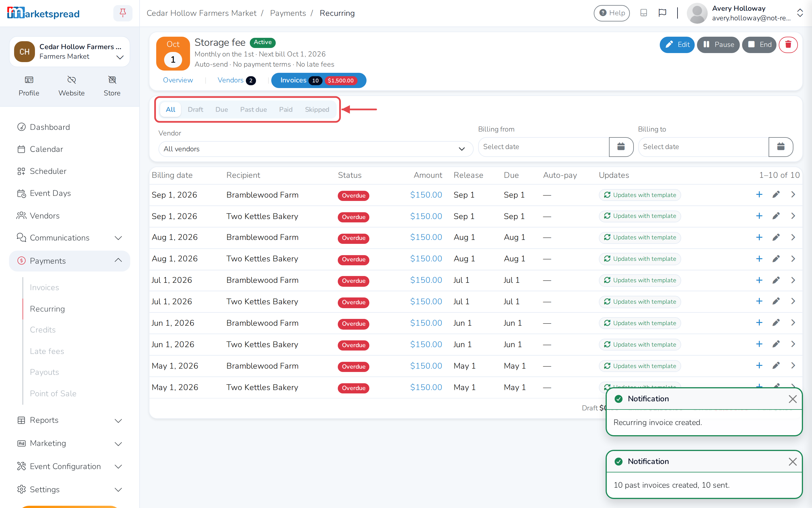Open Late fees in Payments submenu
The image size is (812, 508).
[47, 351]
